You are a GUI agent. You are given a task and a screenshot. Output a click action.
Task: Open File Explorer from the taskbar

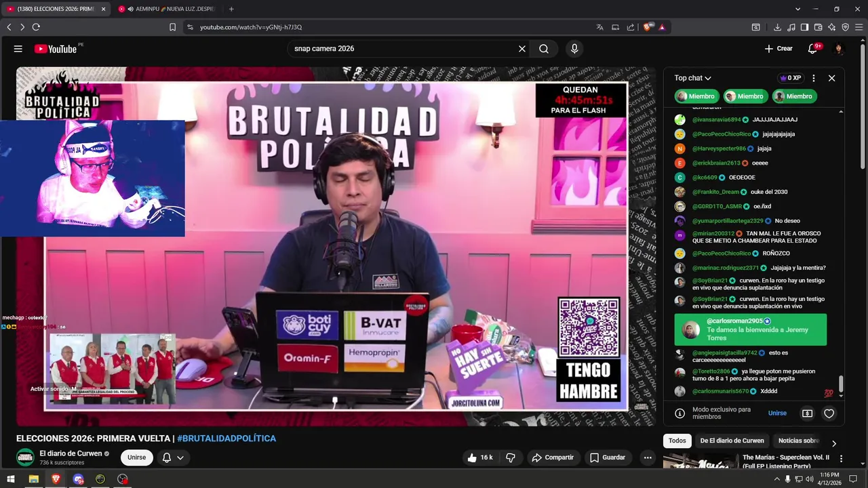click(33, 479)
